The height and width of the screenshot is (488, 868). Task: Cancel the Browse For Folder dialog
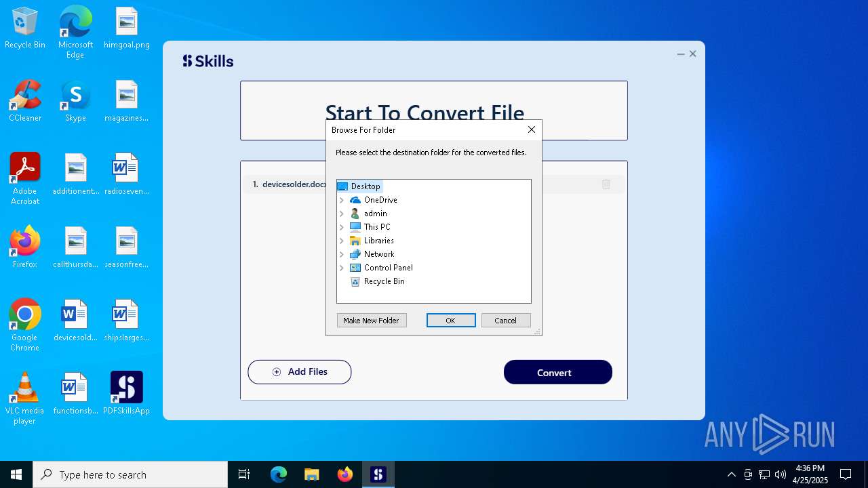(506, 321)
